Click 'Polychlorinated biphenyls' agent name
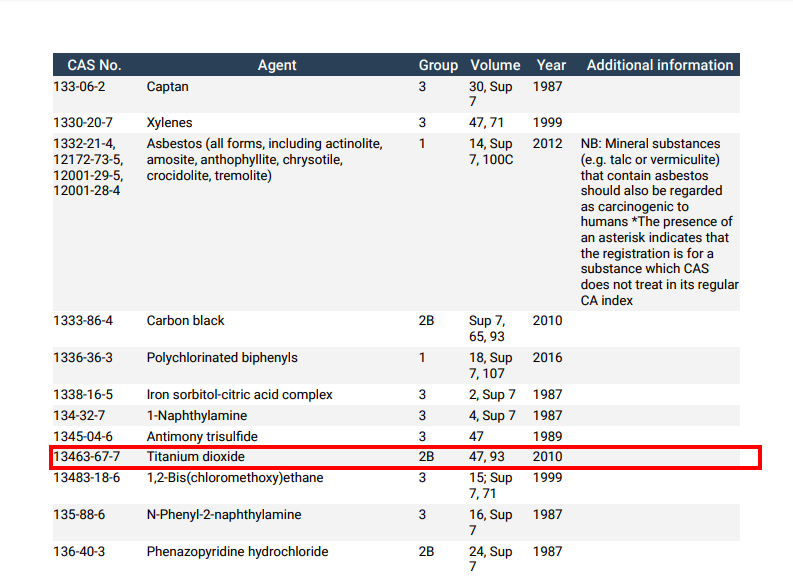 click(x=222, y=358)
